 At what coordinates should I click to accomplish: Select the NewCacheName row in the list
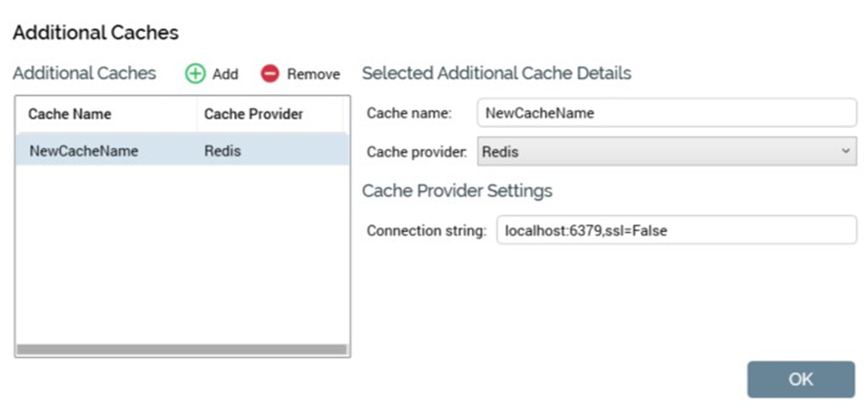point(84,151)
